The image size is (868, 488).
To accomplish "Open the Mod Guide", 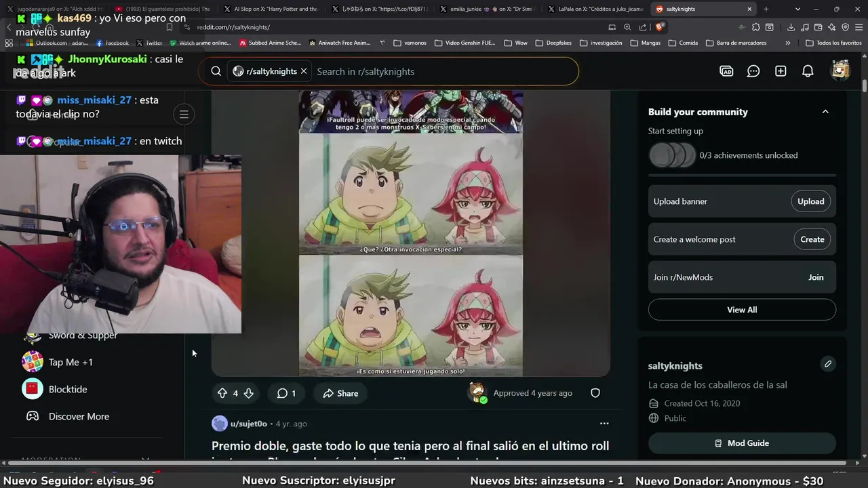I will pyautogui.click(x=742, y=443).
